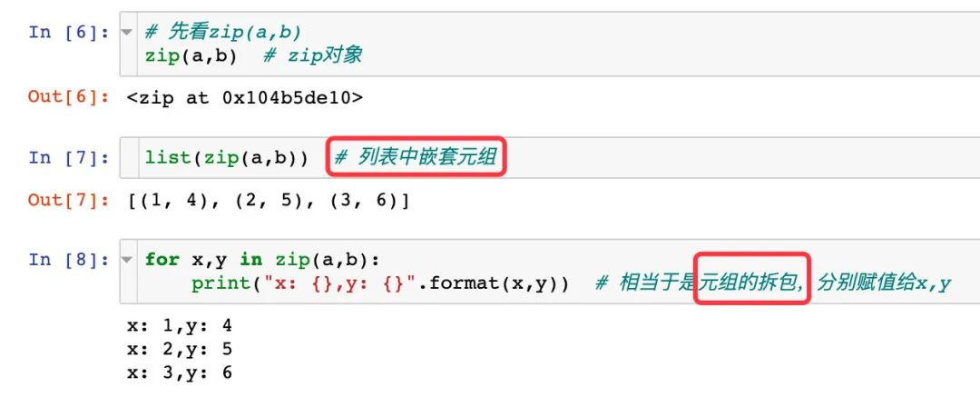Click the '分别赋值给x,y' comment text

[x=882, y=283]
